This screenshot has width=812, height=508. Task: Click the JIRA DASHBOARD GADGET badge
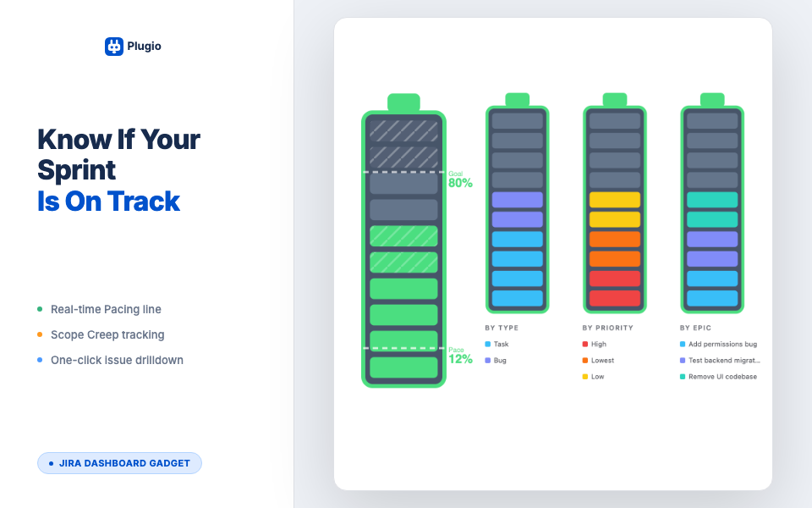[119, 463]
